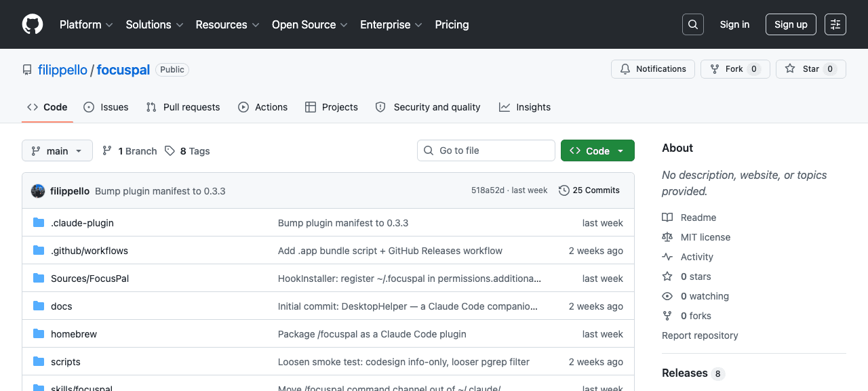Open 'Loosen smoke test' commit message
The width and height of the screenshot is (868, 391).
(403, 362)
